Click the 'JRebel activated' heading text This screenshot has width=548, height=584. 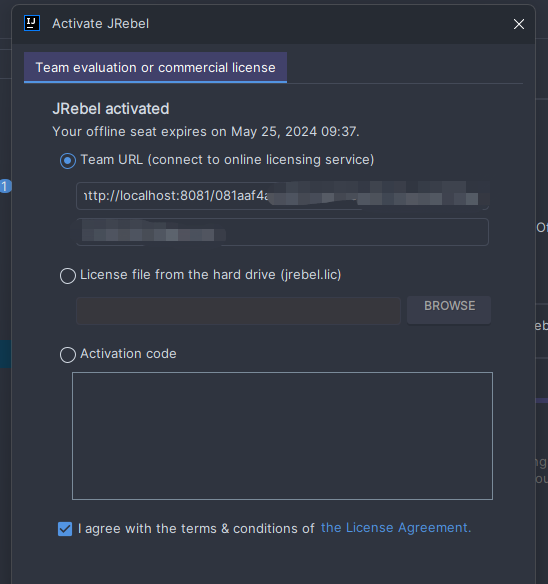[111, 109]
